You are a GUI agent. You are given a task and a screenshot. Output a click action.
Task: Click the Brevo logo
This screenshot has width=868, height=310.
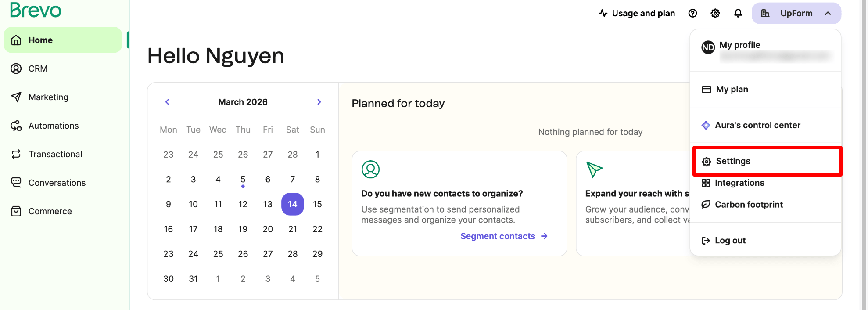coord(36,10)
